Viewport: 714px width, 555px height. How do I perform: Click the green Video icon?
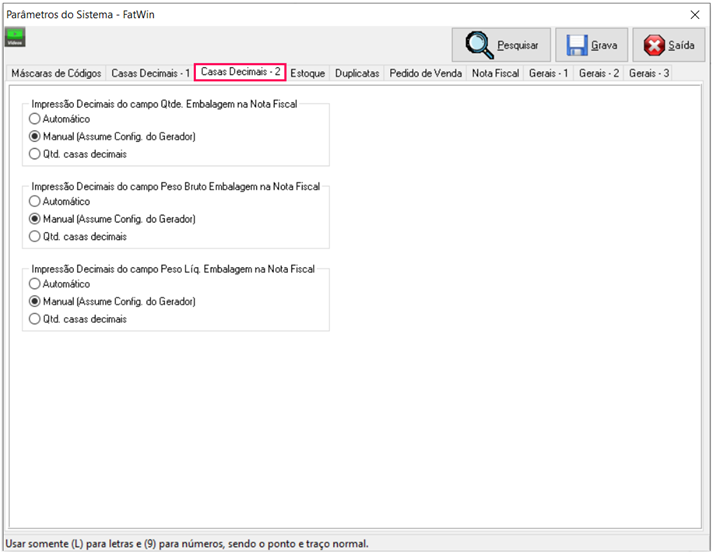point(15,38)
